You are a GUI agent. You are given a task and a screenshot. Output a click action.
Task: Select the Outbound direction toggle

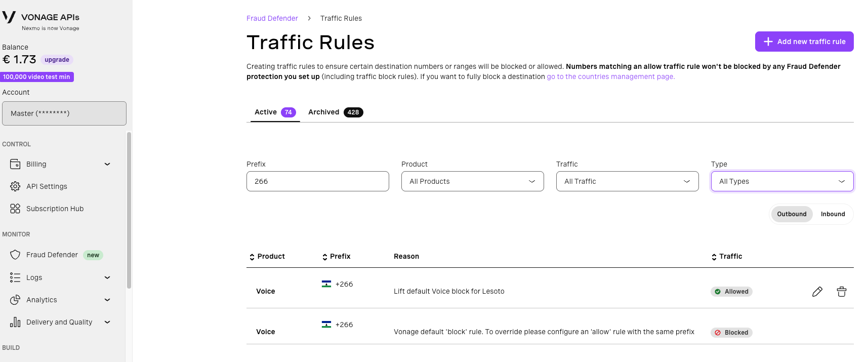pos(792,214)
